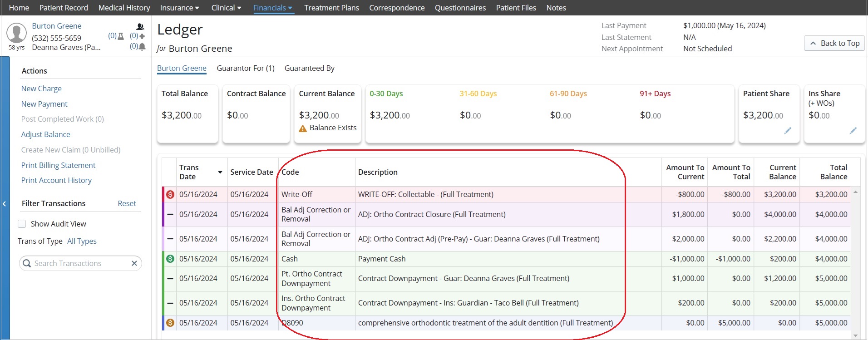Image resolution: width=868 pixels, height=340 pixels.
Task: Clear search with the X icon
Action: [134, 263]
